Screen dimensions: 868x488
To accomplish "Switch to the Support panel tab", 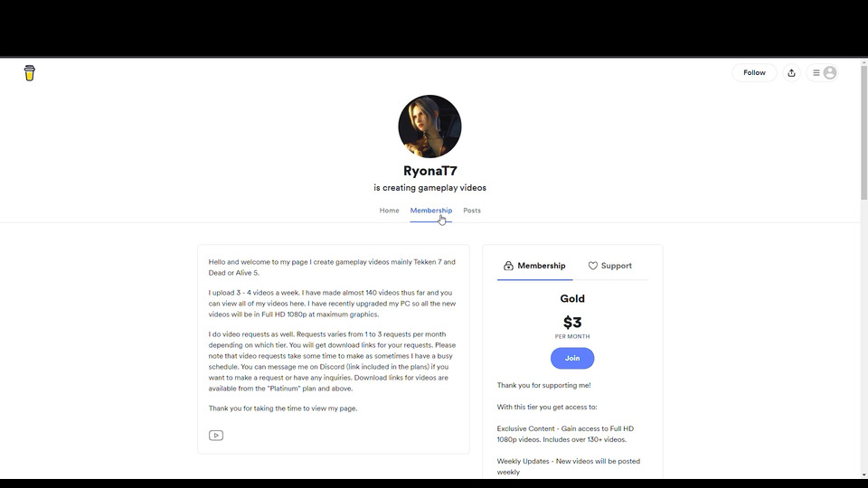I will coord(609,266).
